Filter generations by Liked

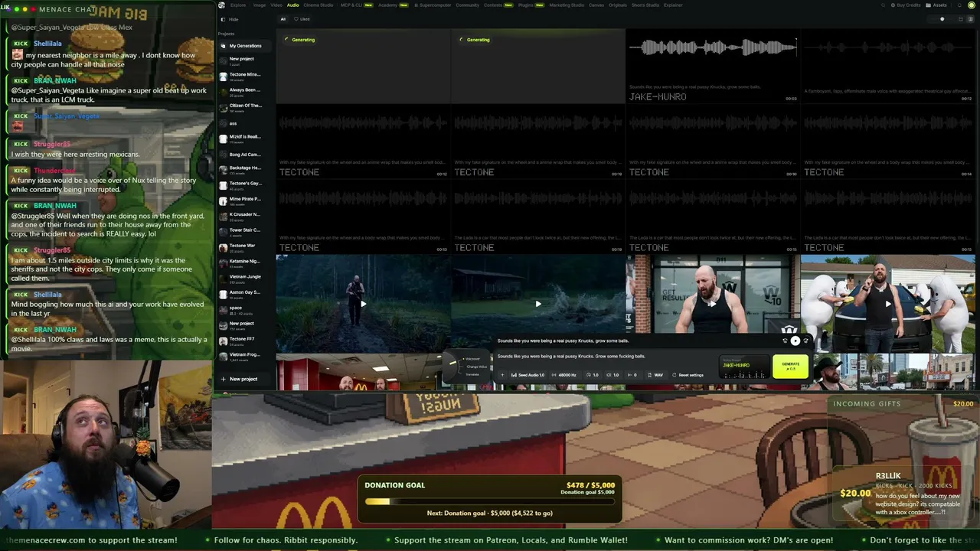click(303, 19)
